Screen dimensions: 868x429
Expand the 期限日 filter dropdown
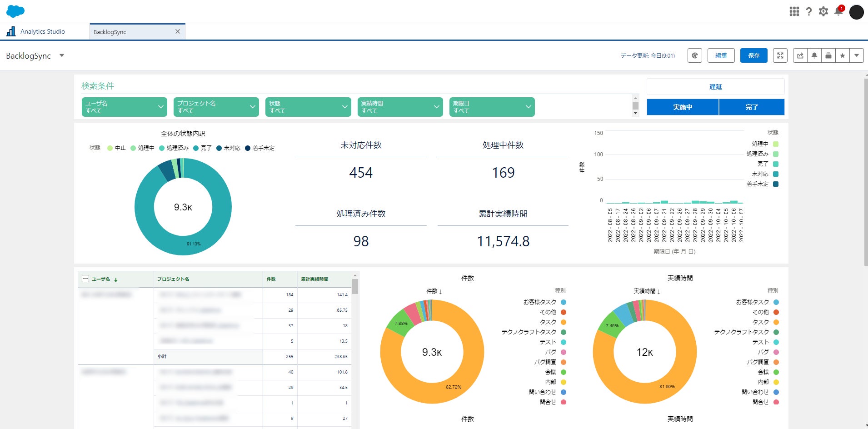tap(491, 107)
